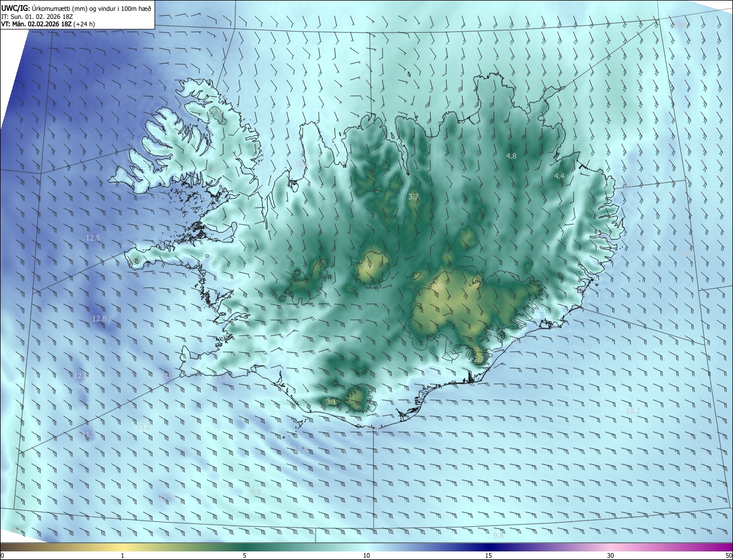
Task: Click the color bar tick label '10'
Action: pyautogui.click(x=366, y=555)
